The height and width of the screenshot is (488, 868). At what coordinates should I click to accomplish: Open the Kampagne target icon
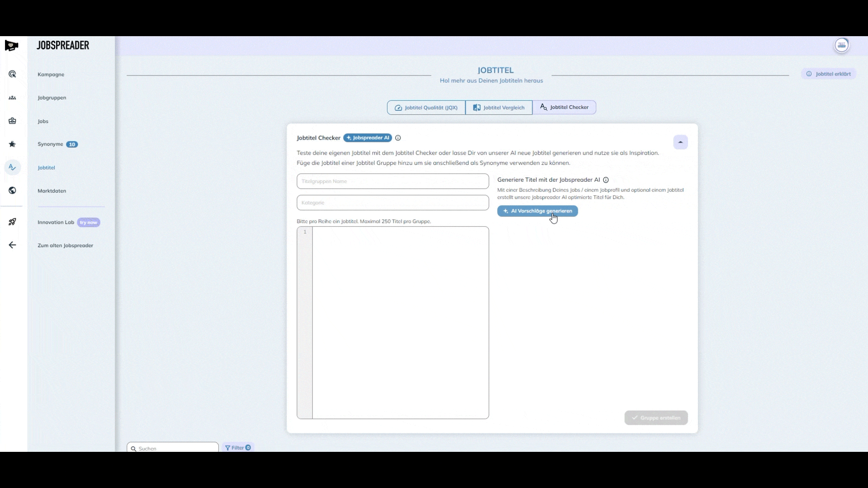[12, 74]
